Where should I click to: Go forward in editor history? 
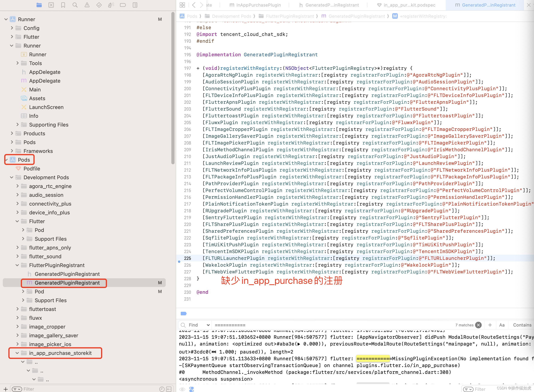pos(201,5)
